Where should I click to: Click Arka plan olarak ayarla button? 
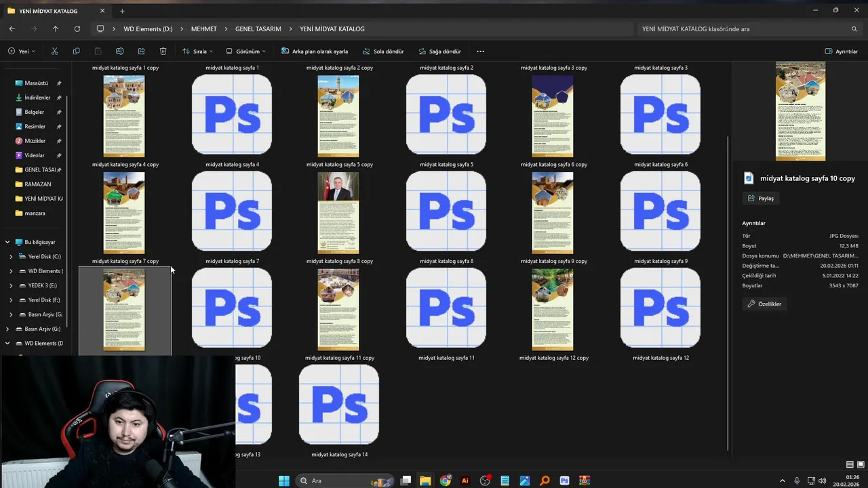click(x=314, y=52)
